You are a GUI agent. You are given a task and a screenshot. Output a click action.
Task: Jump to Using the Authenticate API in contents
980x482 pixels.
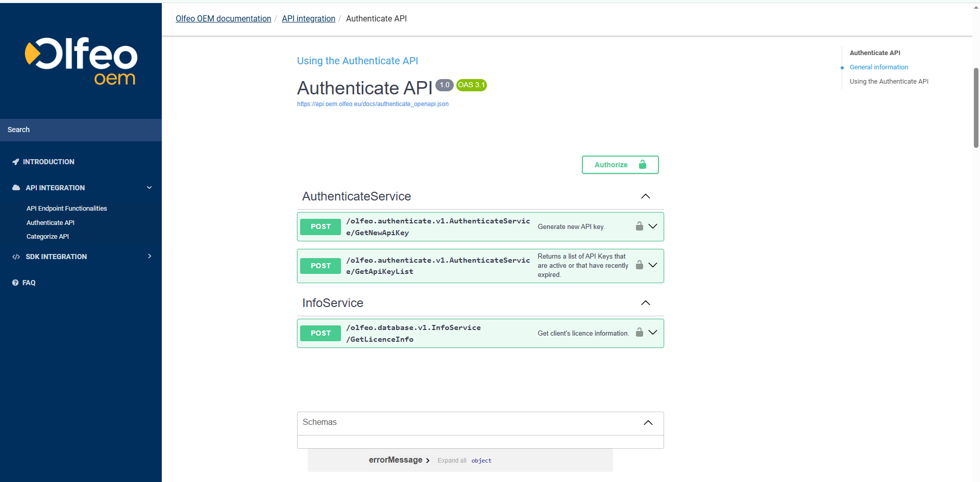pyautogui.click(x=889, y=82)
